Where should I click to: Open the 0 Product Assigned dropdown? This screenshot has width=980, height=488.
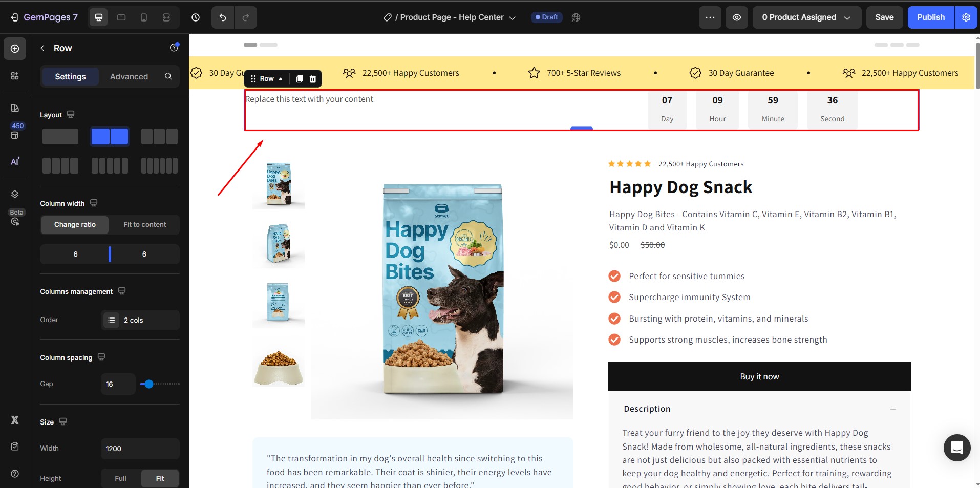click(806, 17)
